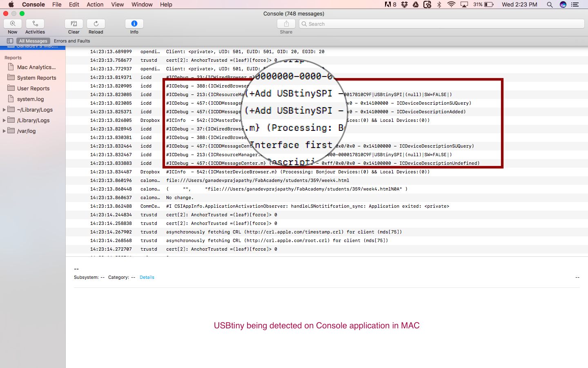Reload messages with the Reload icon

click(96, 24)
